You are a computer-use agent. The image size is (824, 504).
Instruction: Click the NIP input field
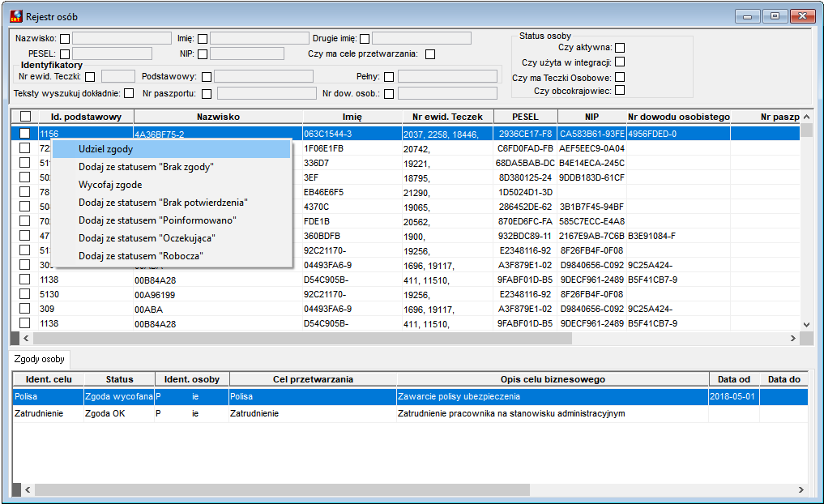click(247, 53)
